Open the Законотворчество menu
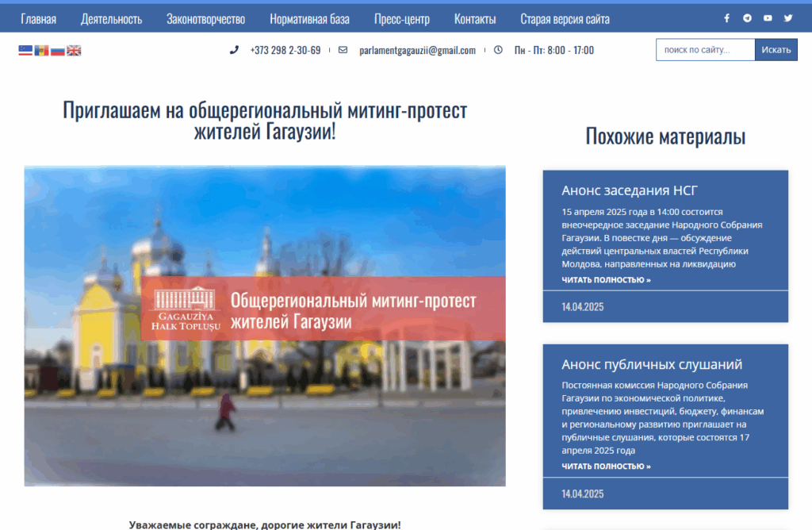 (x=205, y=19)
